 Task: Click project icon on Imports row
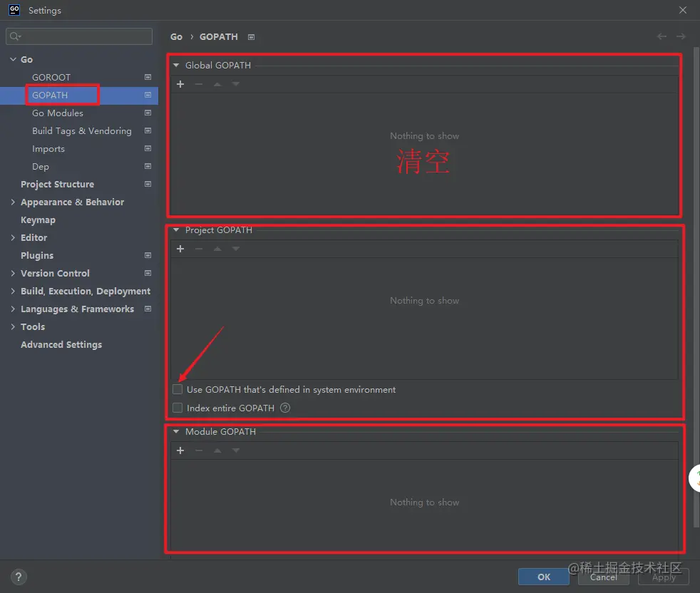[148, 149]
